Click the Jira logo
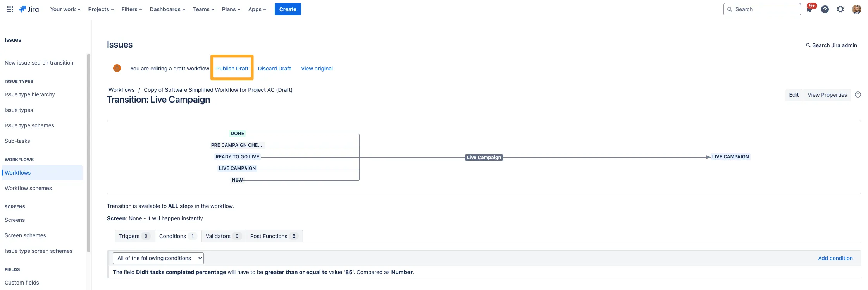 click(29, 9)
